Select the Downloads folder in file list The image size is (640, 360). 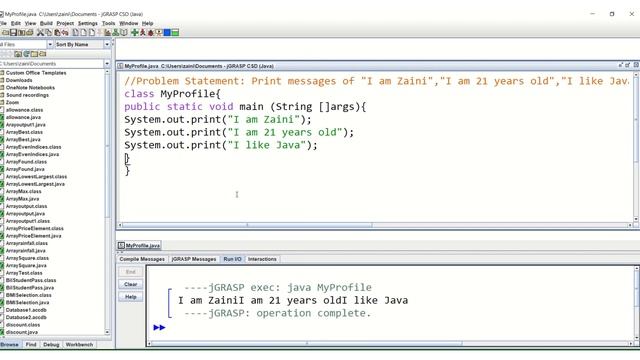[x=19, y=80]
